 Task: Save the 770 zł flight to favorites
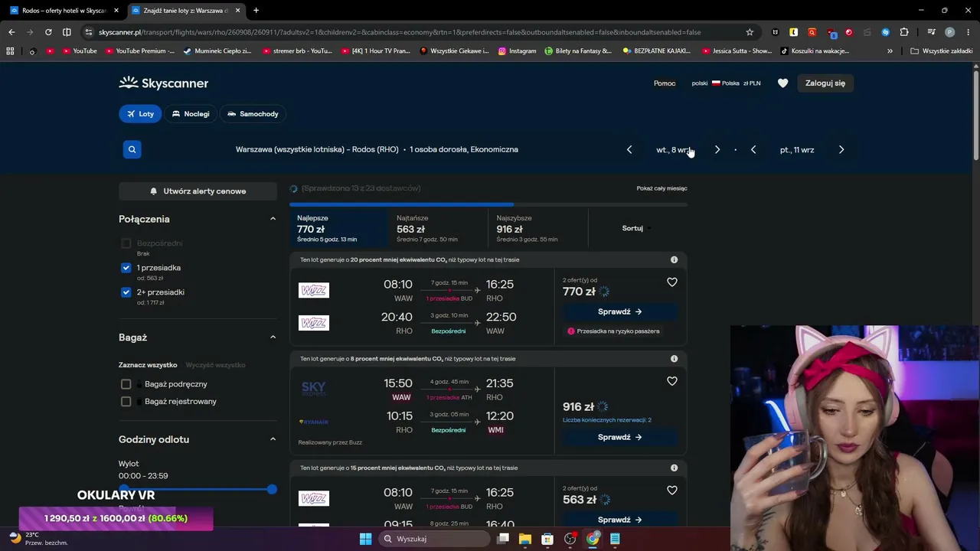pyautogui.click(x=672, y=282)
